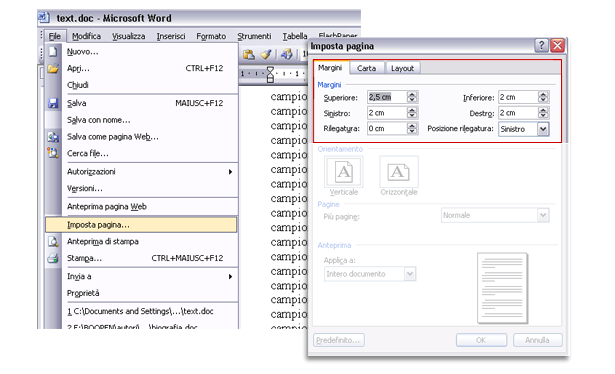Viewport: 615px width, 374px height.
Task: Click the blue letter A toolbar icon
Action: tap(287, 54)
